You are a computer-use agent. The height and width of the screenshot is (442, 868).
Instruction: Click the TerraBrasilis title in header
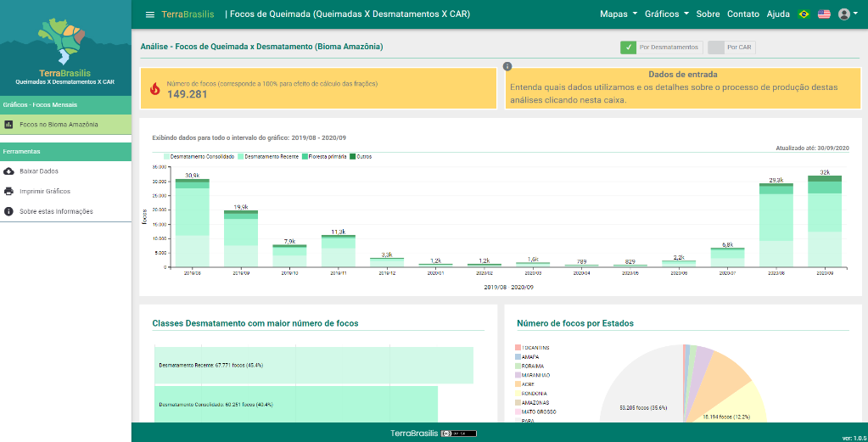(x=188, y=14)
